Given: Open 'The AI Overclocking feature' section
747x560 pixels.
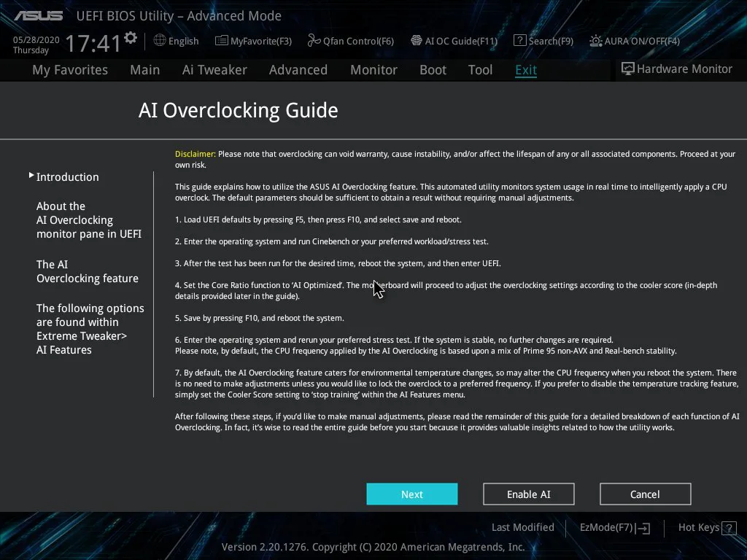Looking at the screenshot, I should [x=87, y=271].
